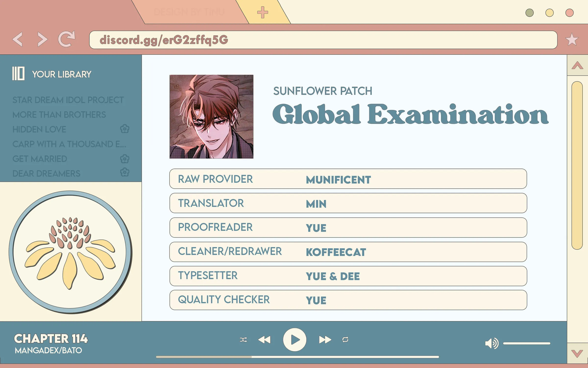Click the green window control dot

coord(529,13)
